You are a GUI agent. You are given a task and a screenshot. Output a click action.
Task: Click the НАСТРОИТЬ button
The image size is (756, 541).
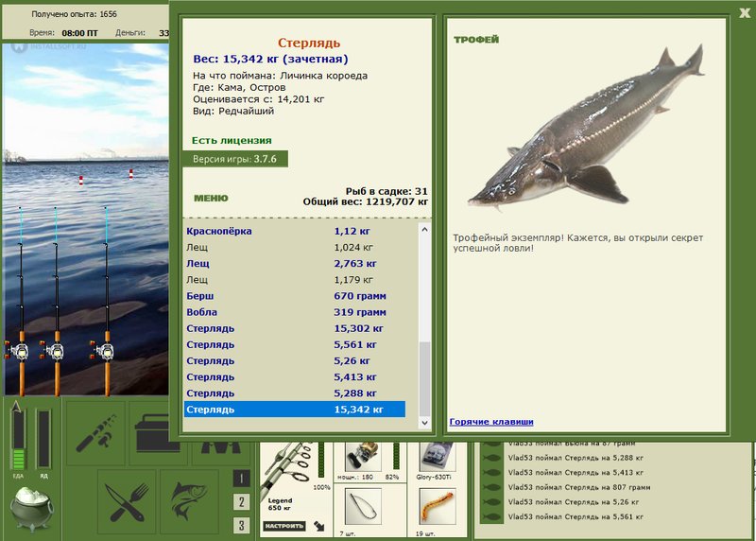point(284,526)
